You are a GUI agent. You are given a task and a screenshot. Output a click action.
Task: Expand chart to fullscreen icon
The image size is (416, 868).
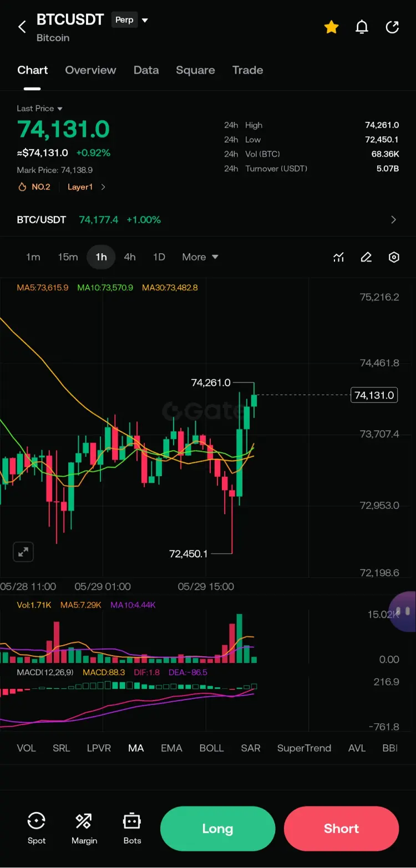23,552
